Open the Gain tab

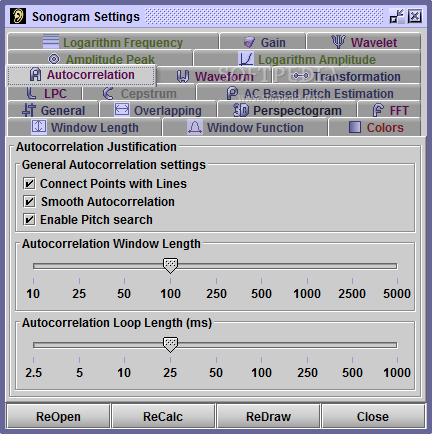click(263, 42)
